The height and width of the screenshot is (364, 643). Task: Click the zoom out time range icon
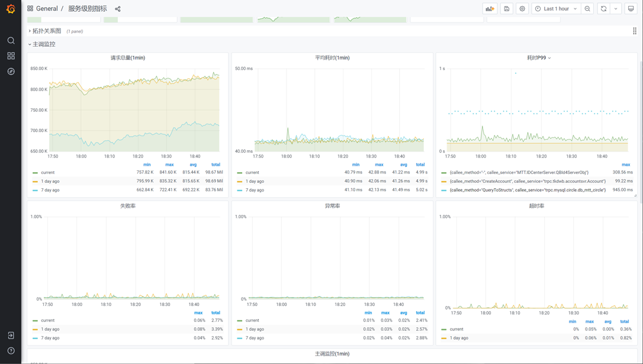tap(587, 9)
